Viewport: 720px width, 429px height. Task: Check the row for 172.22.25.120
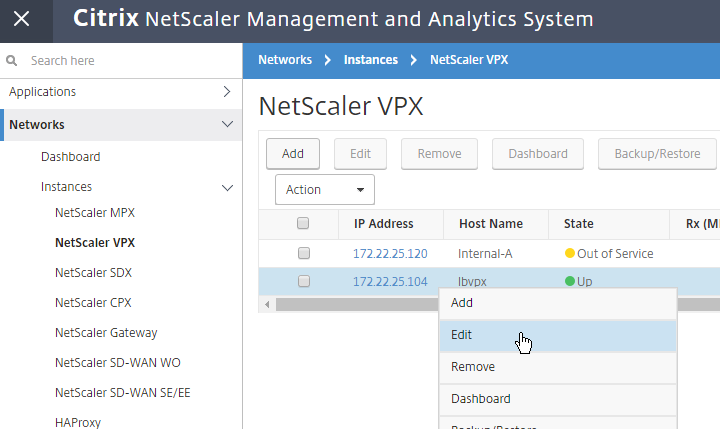pyautogui.click(x=304, y=253)
